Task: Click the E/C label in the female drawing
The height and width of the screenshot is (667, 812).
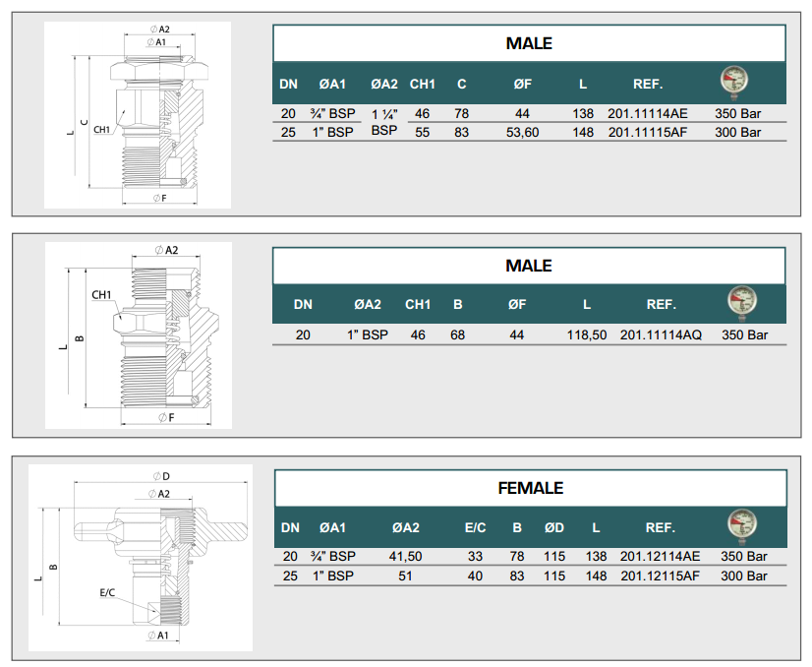Action: pos(108,594)
